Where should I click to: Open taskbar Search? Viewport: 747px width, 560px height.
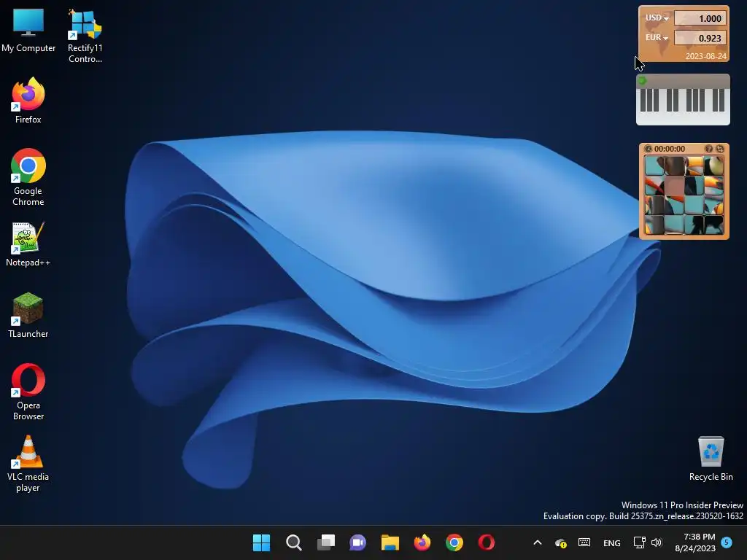(x=293, y=542)
